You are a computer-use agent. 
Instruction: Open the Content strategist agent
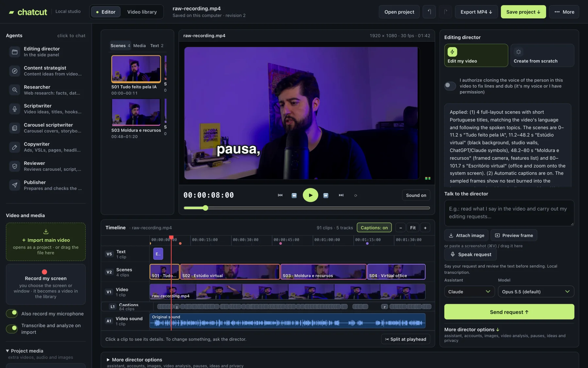click(46, 71)
